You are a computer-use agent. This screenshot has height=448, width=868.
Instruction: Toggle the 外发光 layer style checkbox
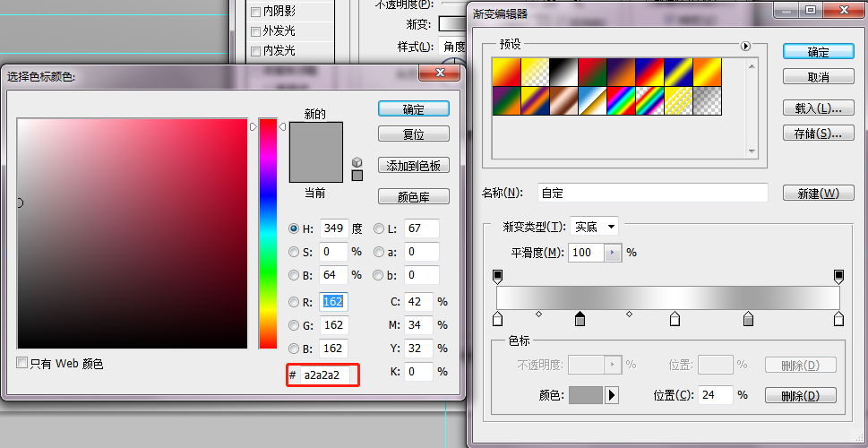tap(255, 31)
